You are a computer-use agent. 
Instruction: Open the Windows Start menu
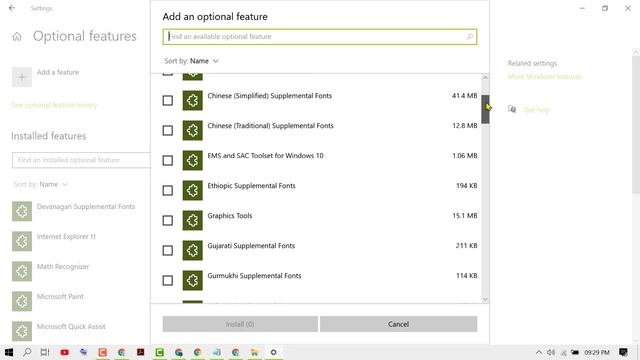click(9, 352)
